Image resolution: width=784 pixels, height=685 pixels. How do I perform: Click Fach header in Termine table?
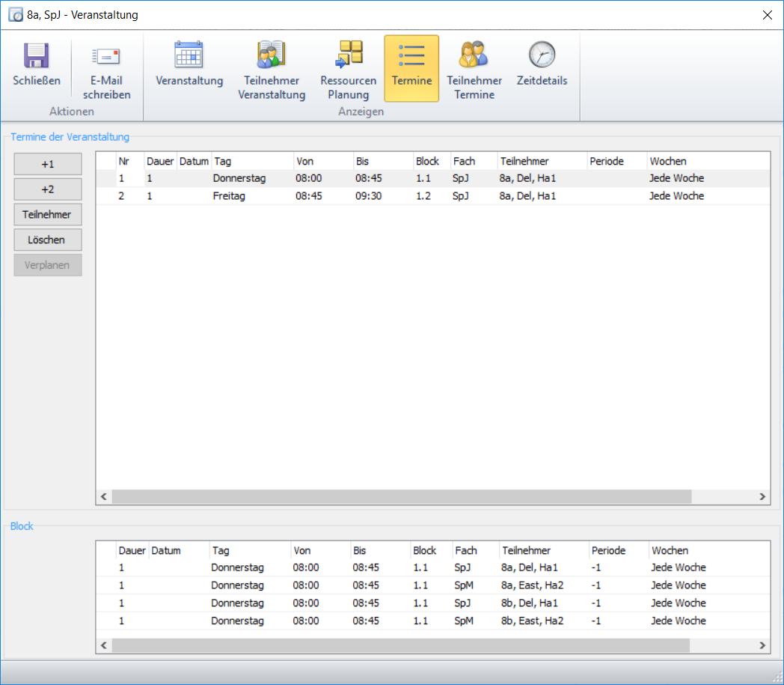click(x=474, y=161)
